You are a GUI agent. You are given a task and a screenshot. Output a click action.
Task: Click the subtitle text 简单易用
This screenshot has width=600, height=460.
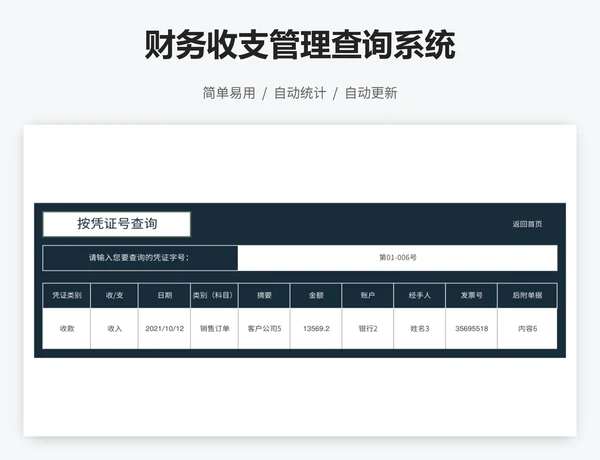pyautogui.click(x=229, y=93)
